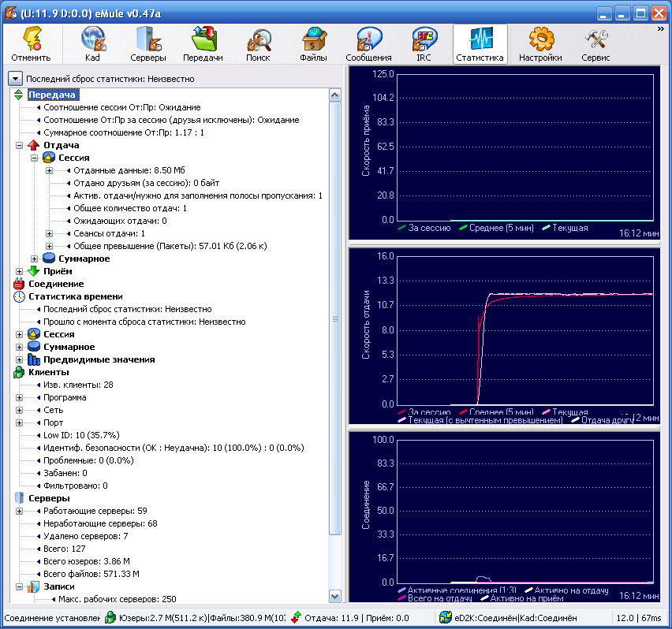Expand the Порт node
The image size is (672, 629).
click(x=19, y=422)
